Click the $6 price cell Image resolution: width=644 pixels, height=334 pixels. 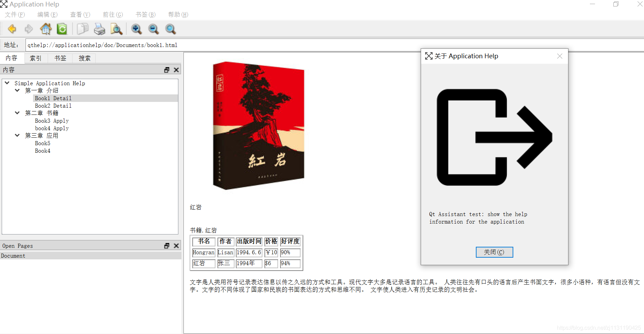coord(271,263)
